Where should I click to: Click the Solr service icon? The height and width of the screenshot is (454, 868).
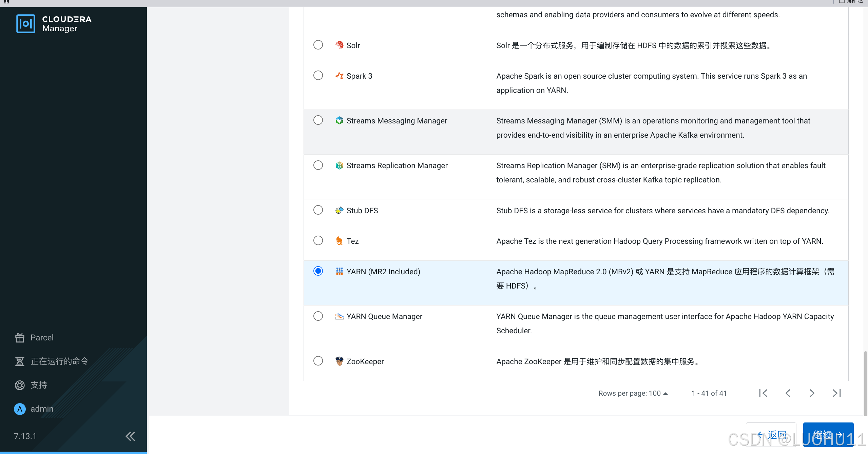coord(339,45)
